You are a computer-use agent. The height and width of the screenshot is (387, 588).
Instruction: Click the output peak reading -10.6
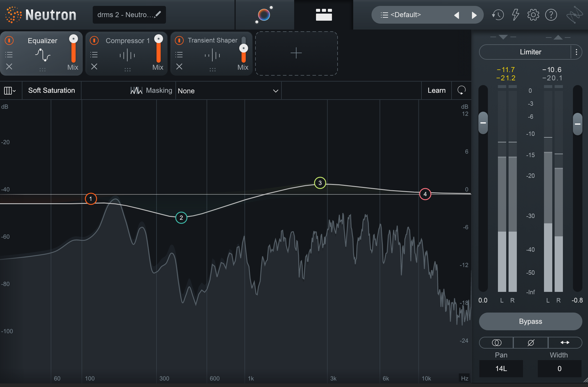pyautogui.click(x=552, y=70)
